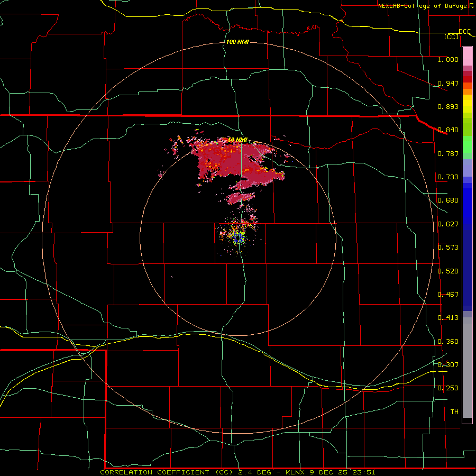Click the 0.573 color scale value

pos(448,248)
